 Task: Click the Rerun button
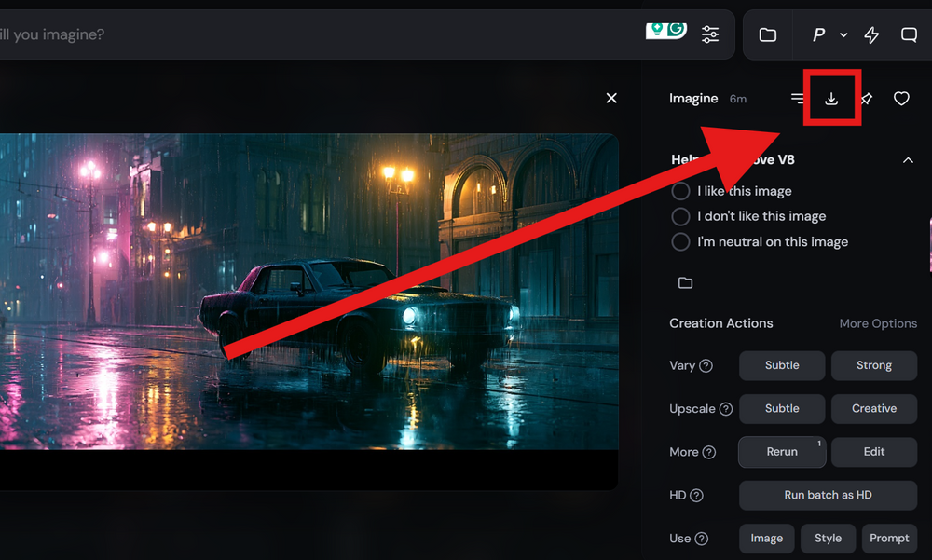[782, 452]
